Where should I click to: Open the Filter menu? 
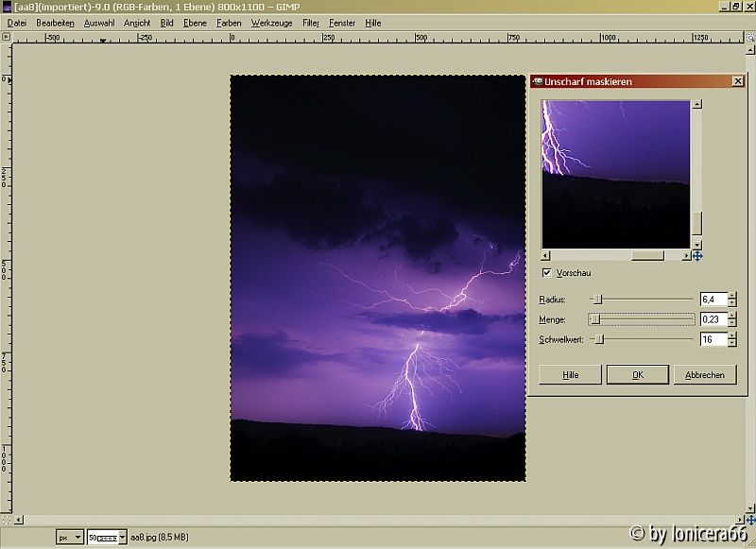pos(311,23)
